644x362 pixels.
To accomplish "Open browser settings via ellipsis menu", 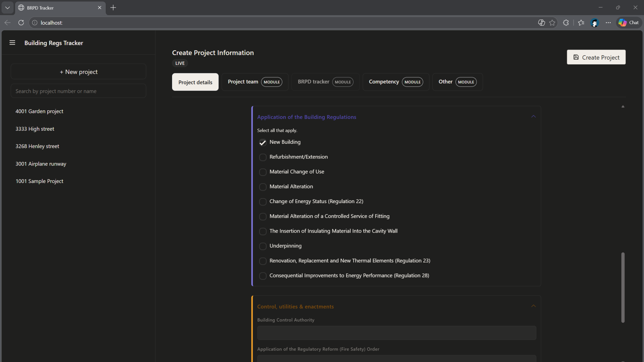I will (x=608, y=22).
